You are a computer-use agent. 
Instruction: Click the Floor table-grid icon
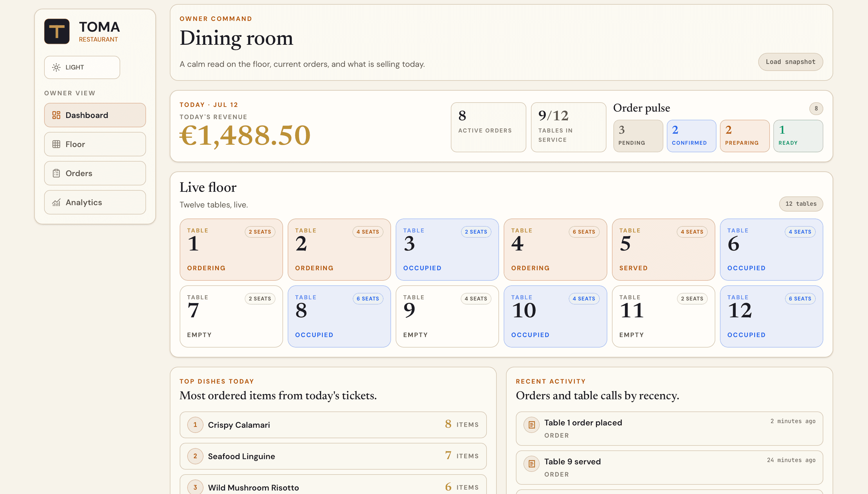click(x=56, y=144)
